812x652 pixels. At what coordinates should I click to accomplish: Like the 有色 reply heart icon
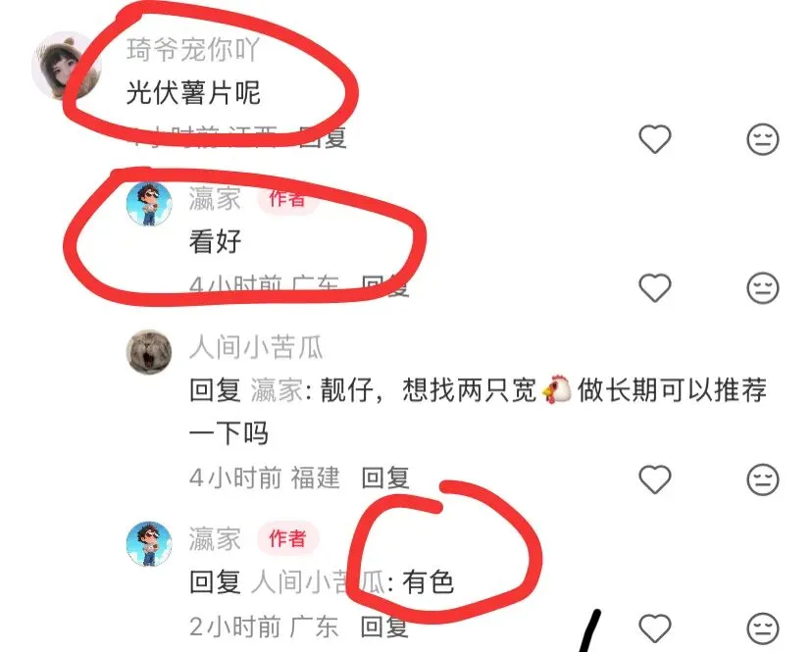pos(654,627)
